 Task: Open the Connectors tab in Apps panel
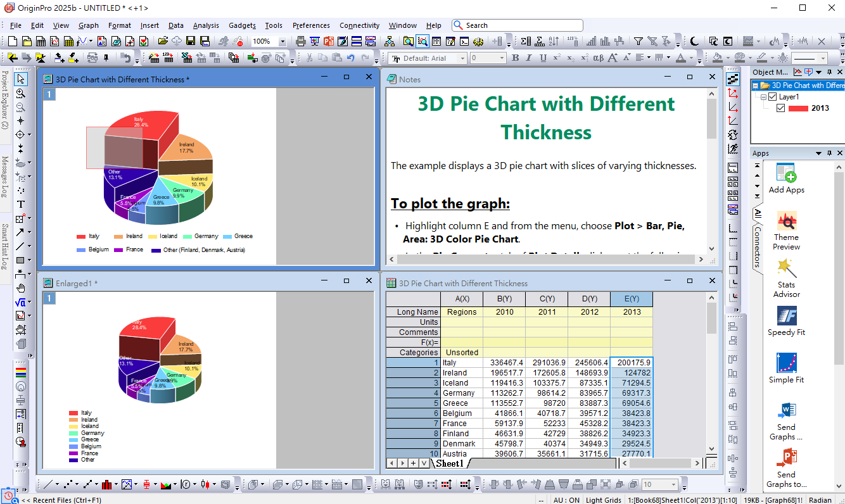pos(757,247)
